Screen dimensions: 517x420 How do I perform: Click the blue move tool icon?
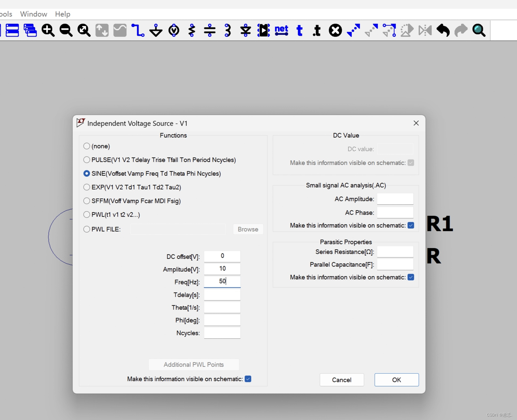[353, 30]
